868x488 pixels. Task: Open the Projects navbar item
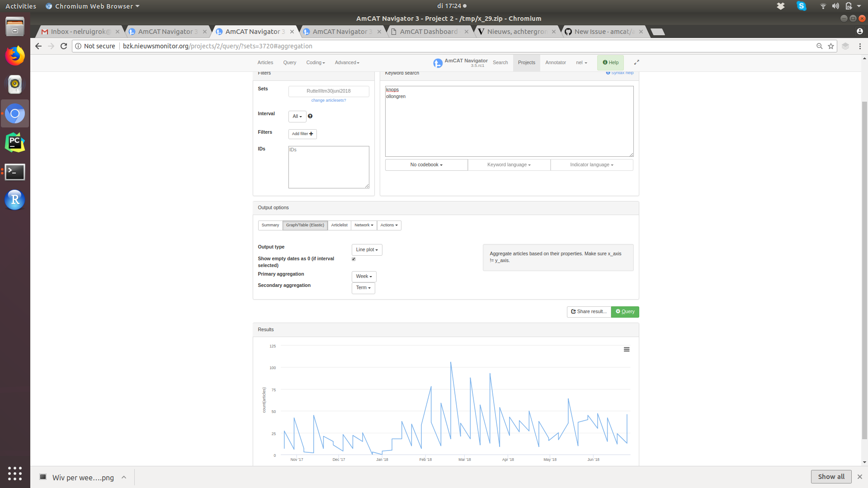coord(527,63)
